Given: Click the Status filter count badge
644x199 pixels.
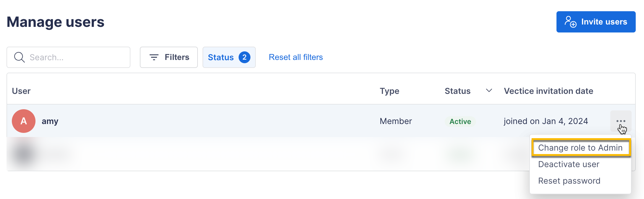Looking at the screenshot, I should (x=244, y=57).
